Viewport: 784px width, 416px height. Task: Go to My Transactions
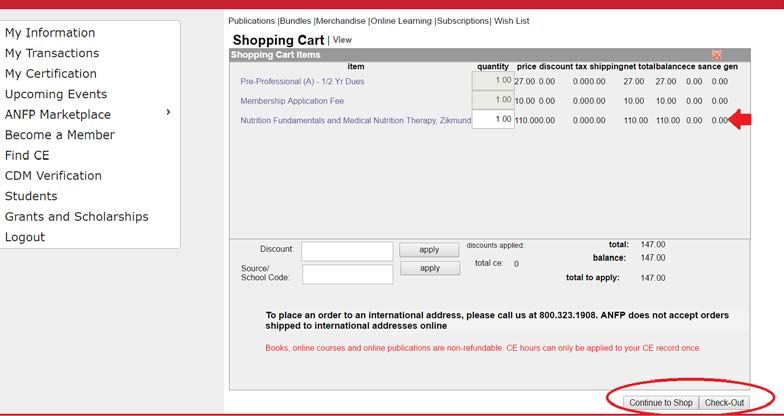click(52, 53)
